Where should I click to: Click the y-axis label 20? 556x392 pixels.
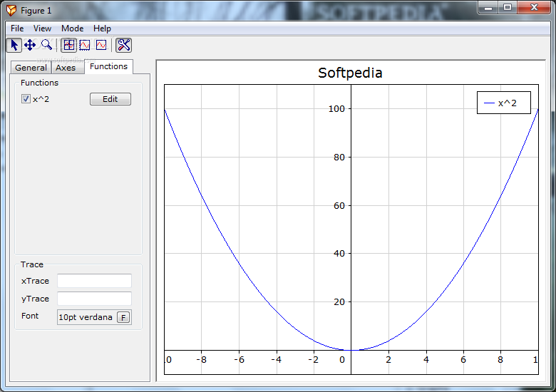pos(339,302)
